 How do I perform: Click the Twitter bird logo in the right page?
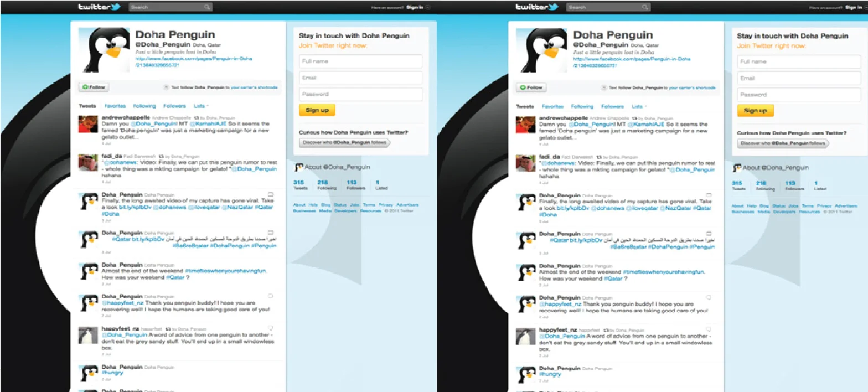coord(554,7)
